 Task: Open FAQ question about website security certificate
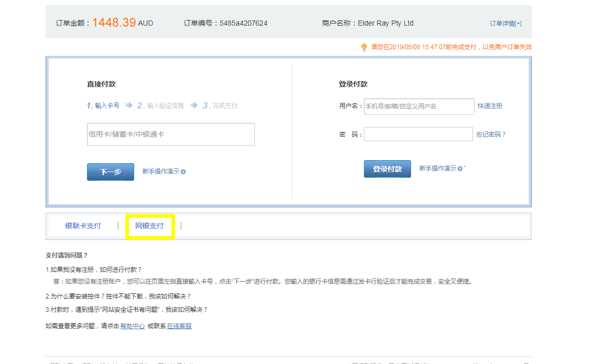click(125, 309)
